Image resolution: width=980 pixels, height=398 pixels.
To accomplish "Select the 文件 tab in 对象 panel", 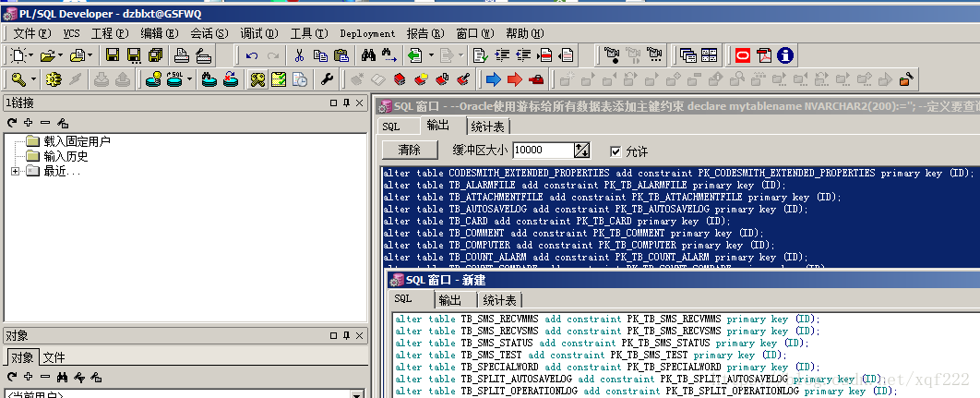I will point(54,357).
